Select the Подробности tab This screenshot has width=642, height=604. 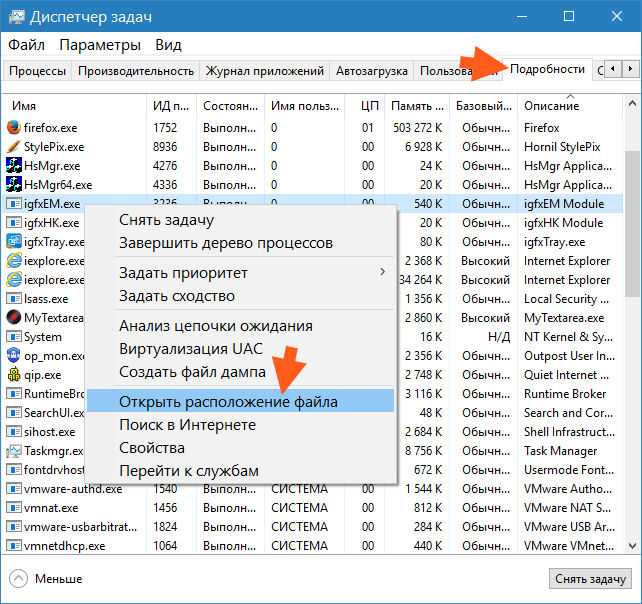[x=547, y=69]
